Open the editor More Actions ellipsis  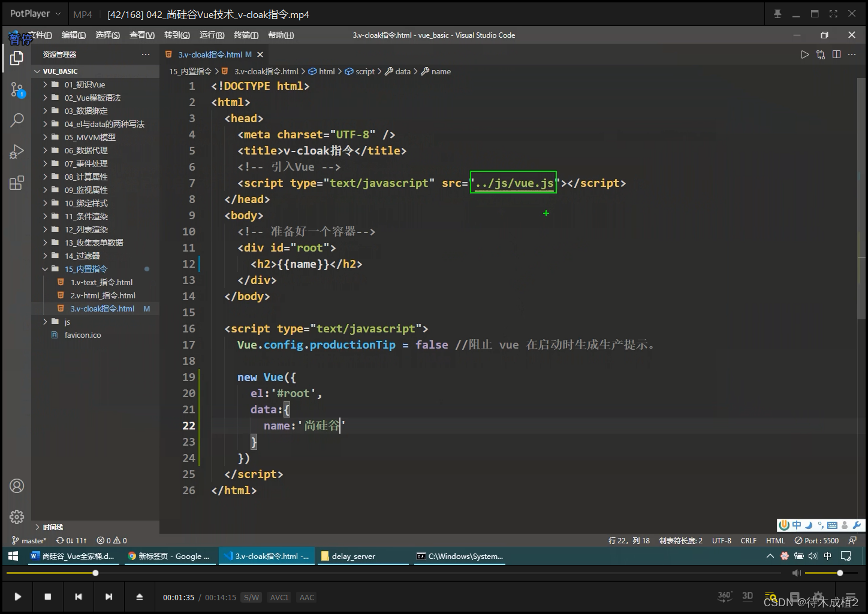[852, 55]
